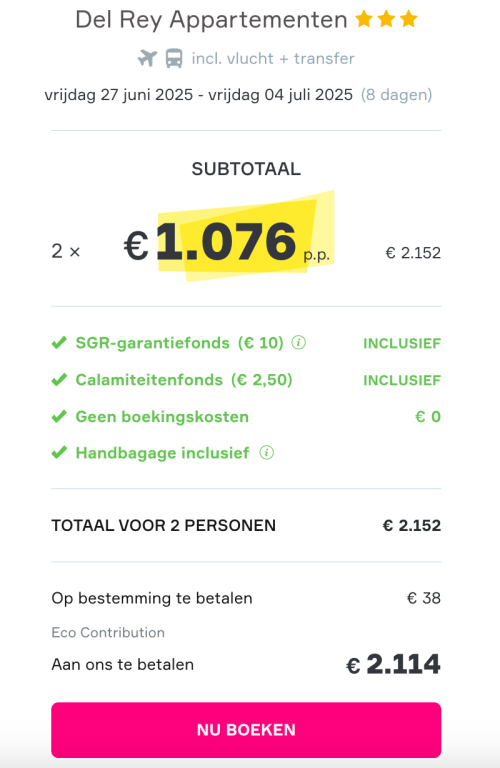
Task: Click the Calamiteitenfonds green checkmark
Action: [59, 380]
